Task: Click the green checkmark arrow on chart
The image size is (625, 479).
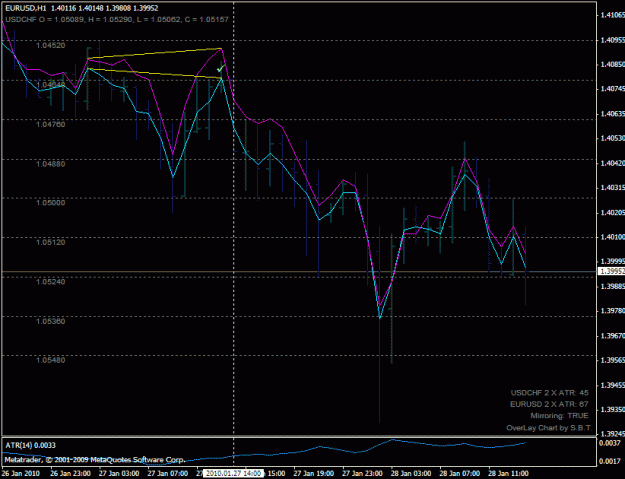Action: tap(220, 68)
